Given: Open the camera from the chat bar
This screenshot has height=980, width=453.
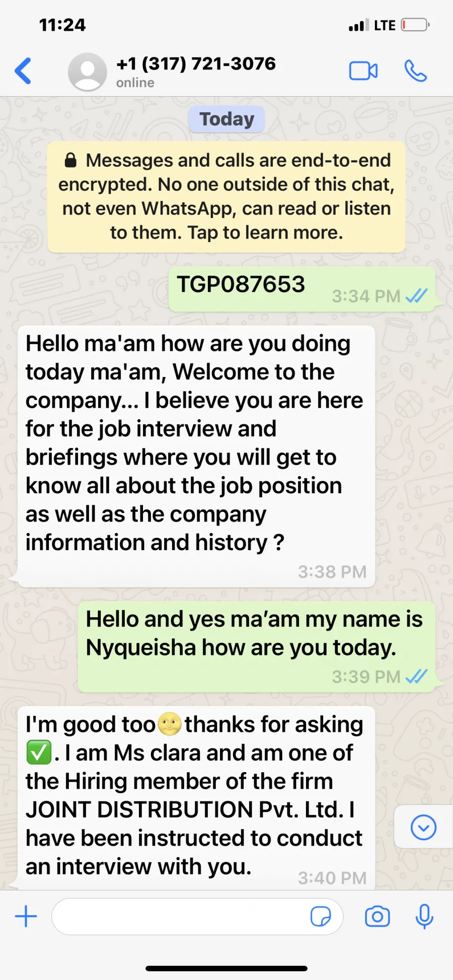Looking at the screenshot, I should (x=377, y=917).
